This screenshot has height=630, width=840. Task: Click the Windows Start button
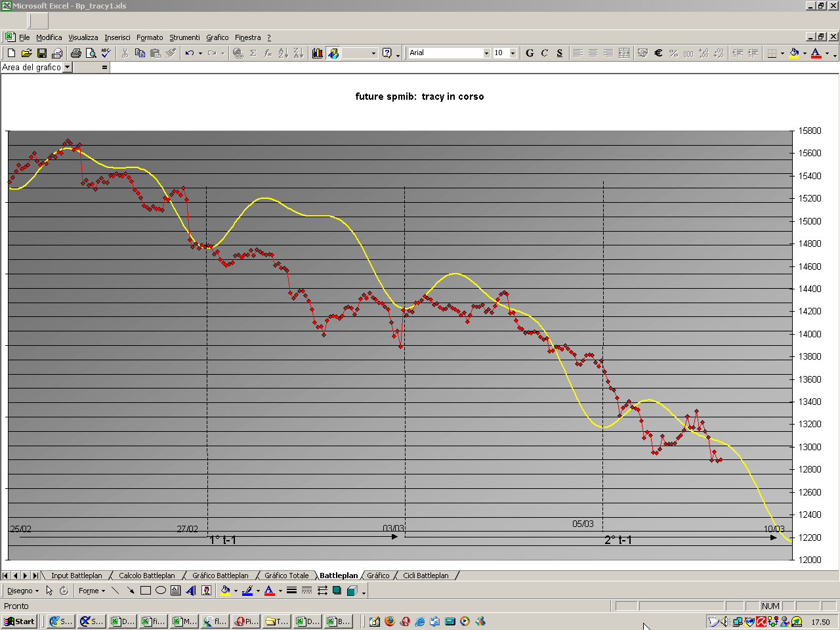20,621
